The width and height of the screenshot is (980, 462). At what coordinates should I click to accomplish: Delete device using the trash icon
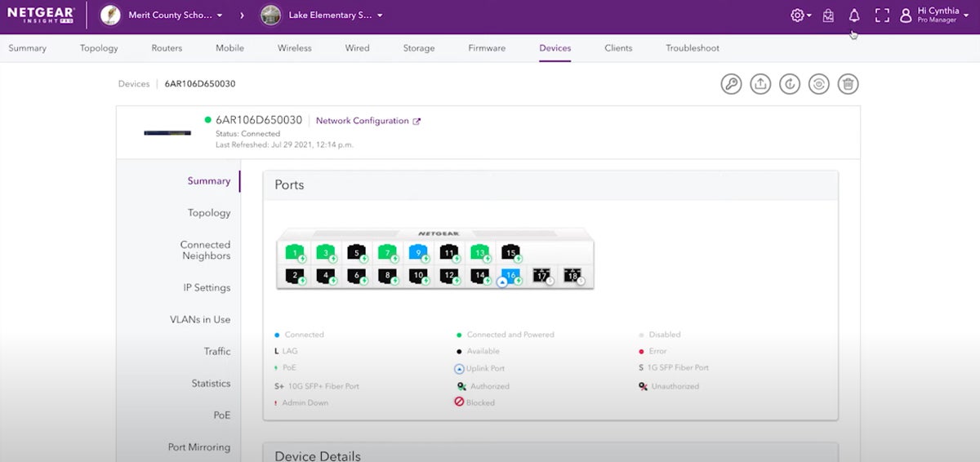click(x=849, y=83)
